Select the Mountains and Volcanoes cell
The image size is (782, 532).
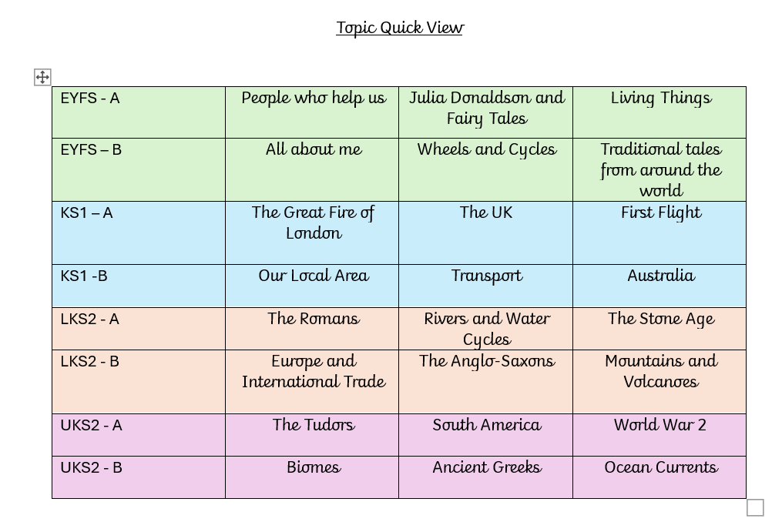coord(660,371)
